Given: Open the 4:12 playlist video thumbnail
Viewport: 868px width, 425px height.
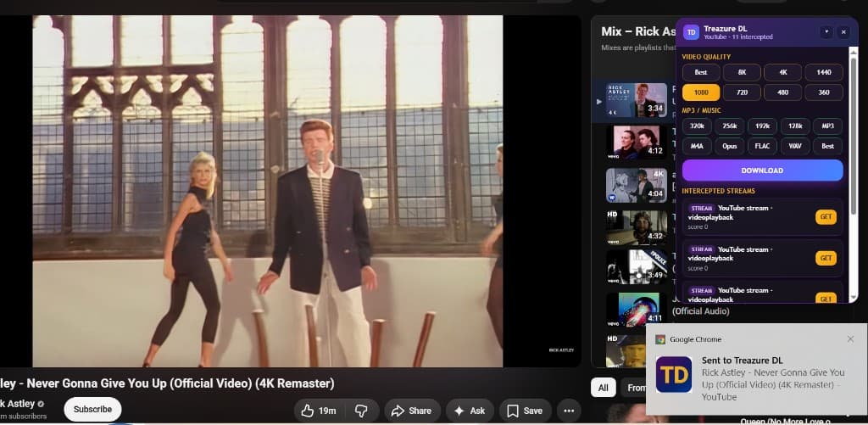Looking at the screenshot, I should click(636, 143).
